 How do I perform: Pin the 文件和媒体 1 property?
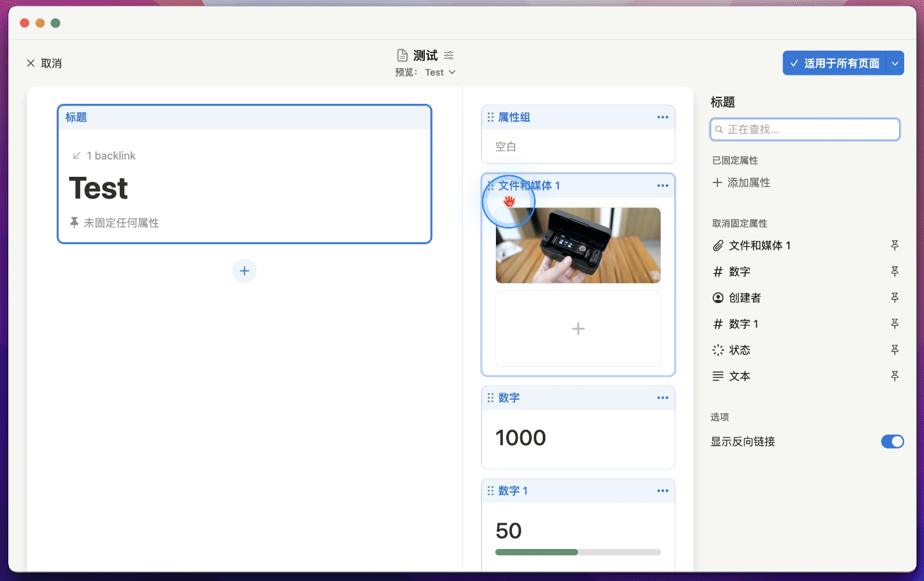[x=895, y=245]
